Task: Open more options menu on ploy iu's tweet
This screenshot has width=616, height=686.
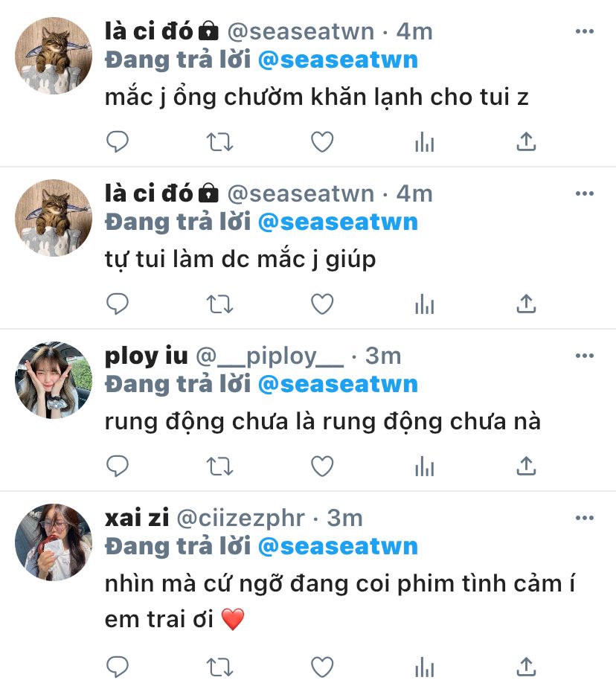Action: pyautogui.click(x=585, y=355)
